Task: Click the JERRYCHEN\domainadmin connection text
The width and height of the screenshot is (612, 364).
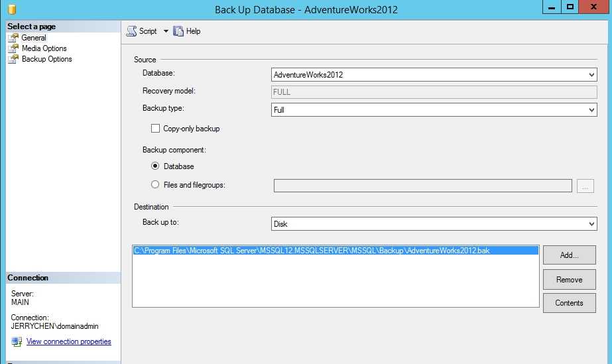Action: 54,326
